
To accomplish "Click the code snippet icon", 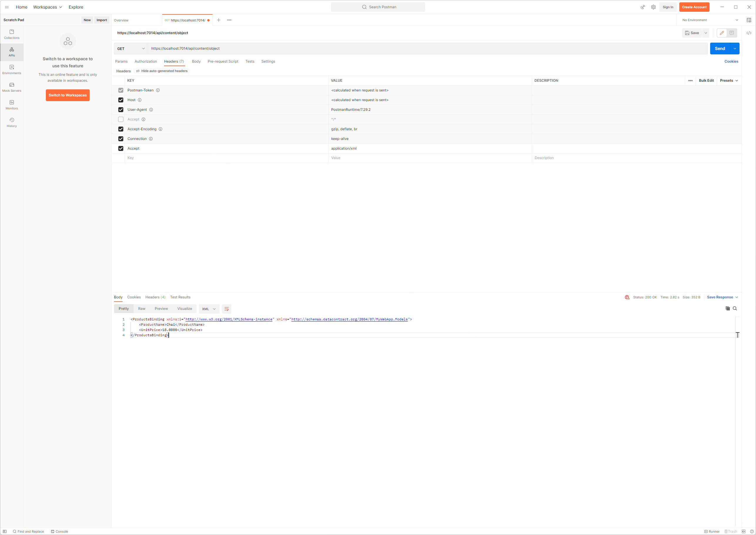I will tap(748, 33).
